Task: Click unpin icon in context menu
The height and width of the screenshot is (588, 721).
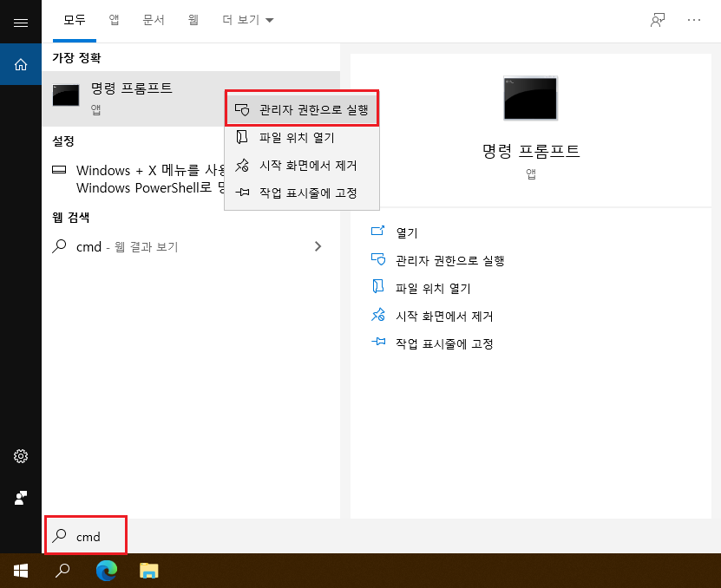Action: point(242,165)
